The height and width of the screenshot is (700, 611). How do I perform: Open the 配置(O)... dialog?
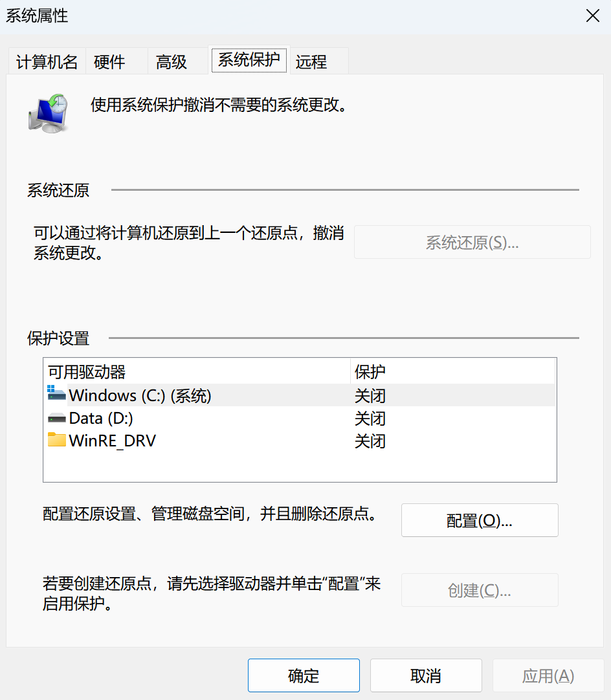coord(479,520)
